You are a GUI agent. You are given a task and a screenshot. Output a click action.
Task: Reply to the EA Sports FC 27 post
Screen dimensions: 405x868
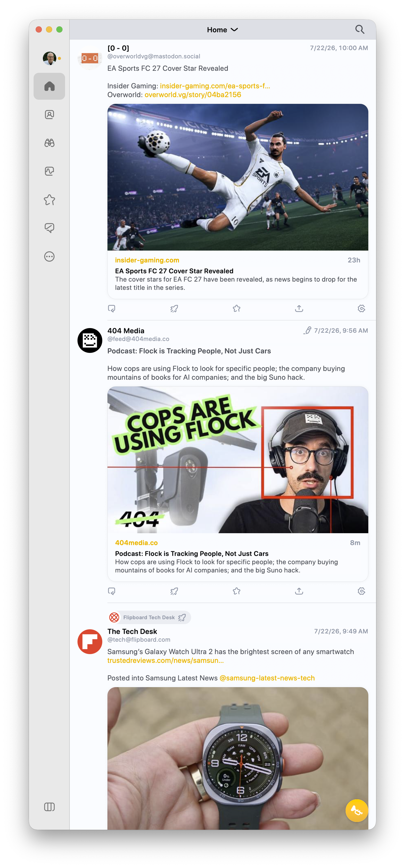tap(112, 308)
